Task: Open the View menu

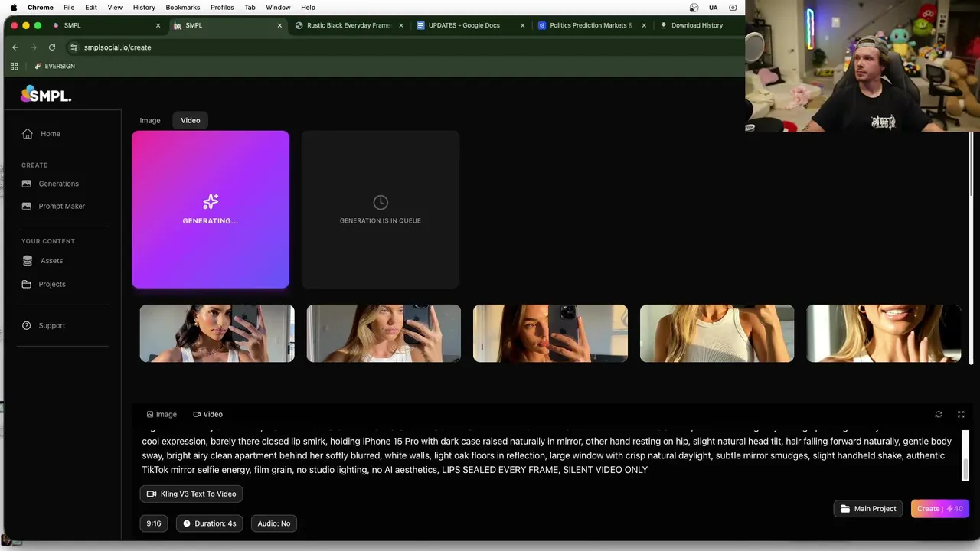Action: coord(115,7)
